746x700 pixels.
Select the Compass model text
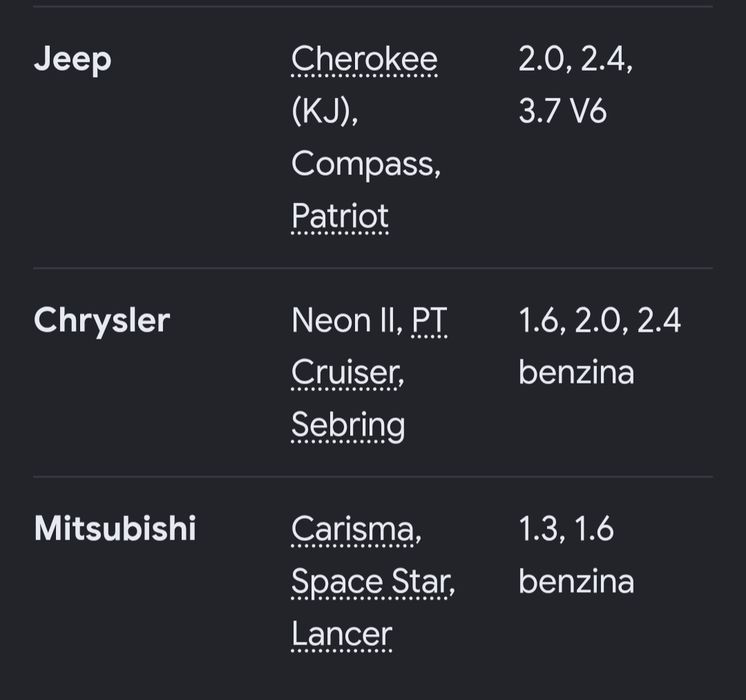click(x=366, y=164)
